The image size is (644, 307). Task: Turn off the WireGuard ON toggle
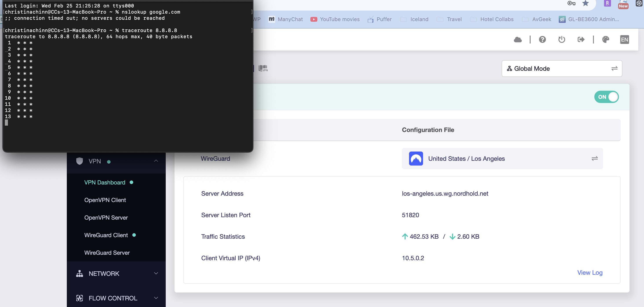point(606,97)
